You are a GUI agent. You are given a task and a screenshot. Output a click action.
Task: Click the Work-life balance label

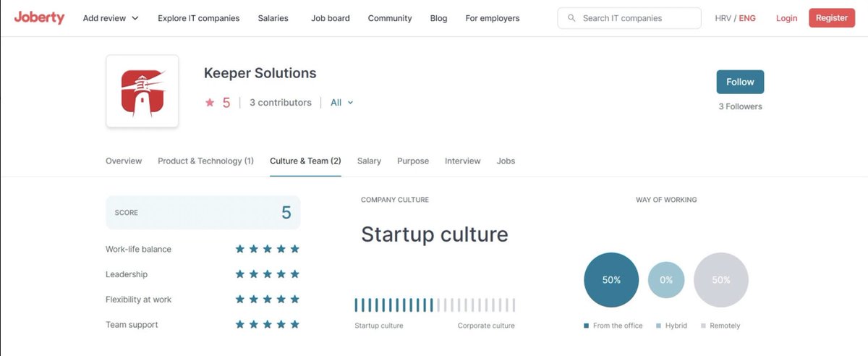click(x=138, y=249)
